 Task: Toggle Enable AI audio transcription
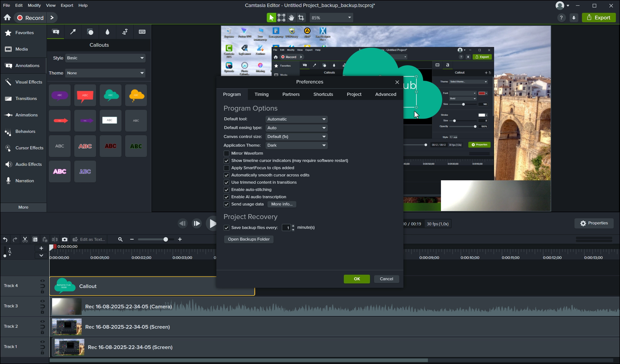point(226,197)
